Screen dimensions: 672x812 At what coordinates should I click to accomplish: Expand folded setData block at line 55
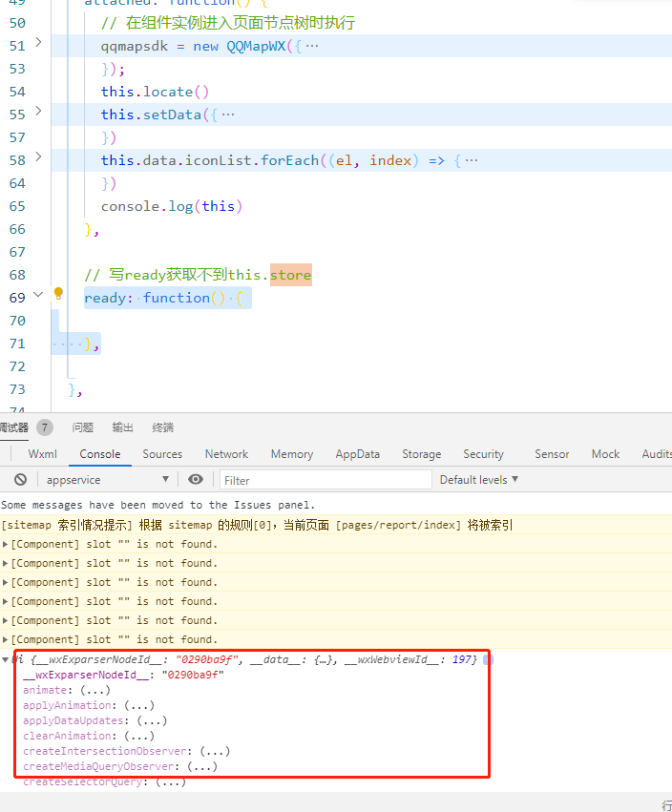(x=38, y=112)
